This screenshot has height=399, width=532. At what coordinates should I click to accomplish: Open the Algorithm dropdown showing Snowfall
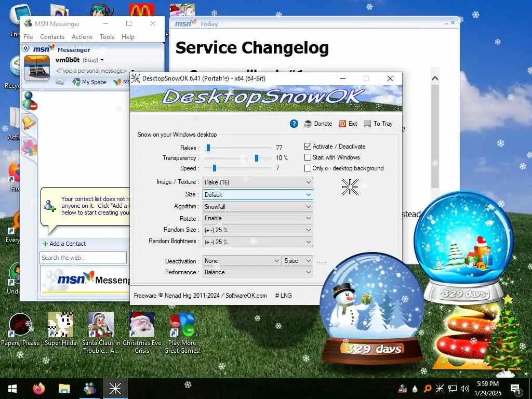tap(258, 207)
